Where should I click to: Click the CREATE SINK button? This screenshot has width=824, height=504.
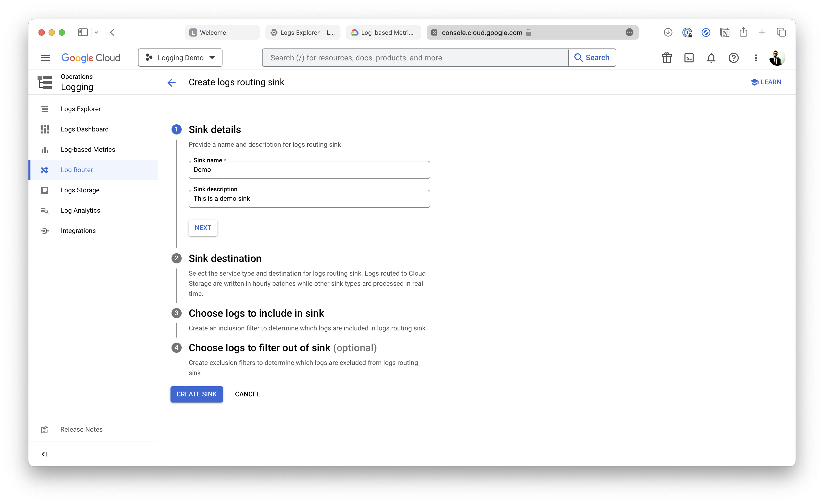coord(197,394)
